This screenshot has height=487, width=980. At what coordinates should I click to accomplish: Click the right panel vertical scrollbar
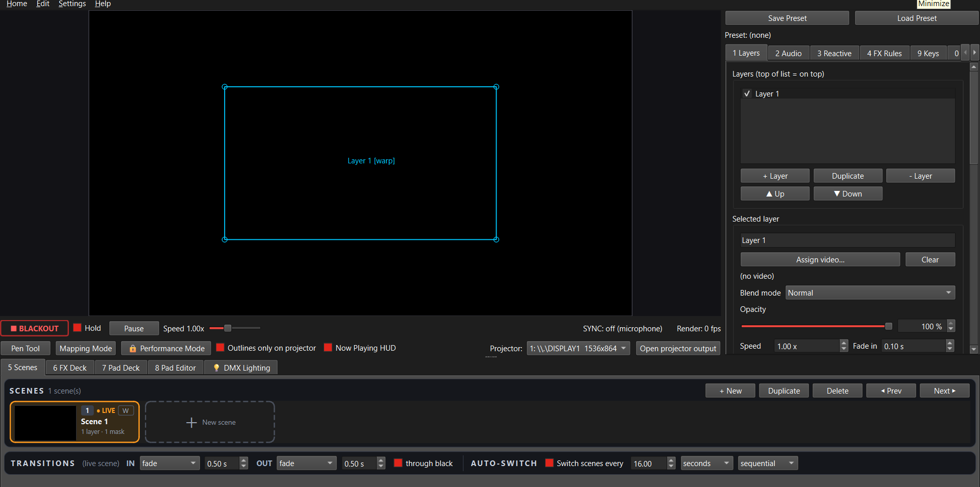pos(973,208)
